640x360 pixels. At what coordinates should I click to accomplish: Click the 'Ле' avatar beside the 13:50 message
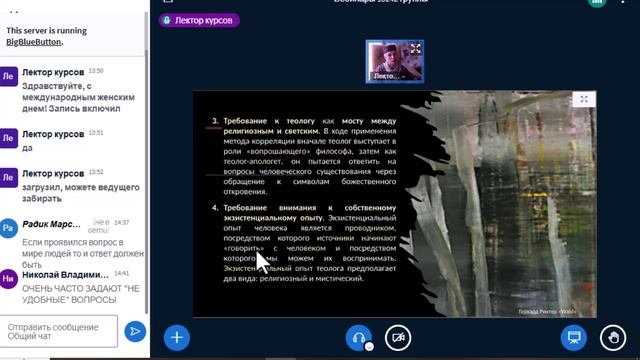pyautogui.click(x=8, y=76)
